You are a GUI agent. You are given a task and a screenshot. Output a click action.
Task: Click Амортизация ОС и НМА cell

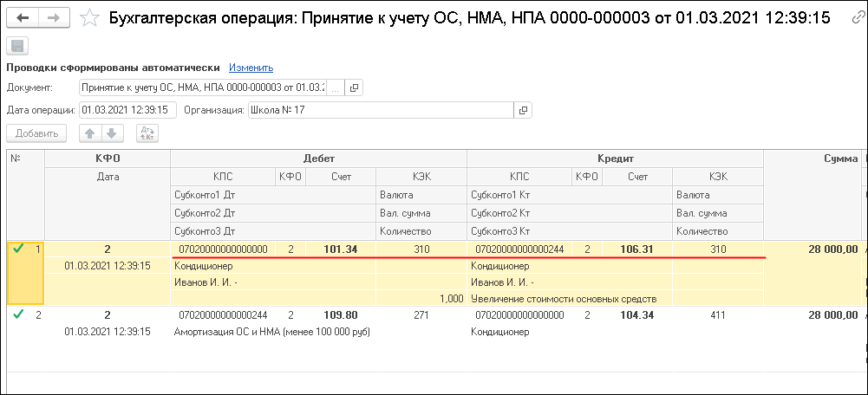pyautogui.click(x=273, y=333)
